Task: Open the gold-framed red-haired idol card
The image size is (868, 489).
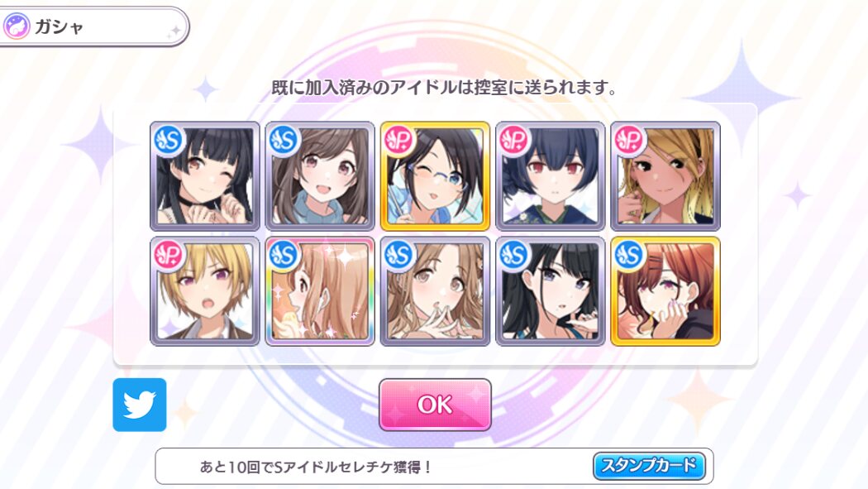Action: (x=665, y=291)
